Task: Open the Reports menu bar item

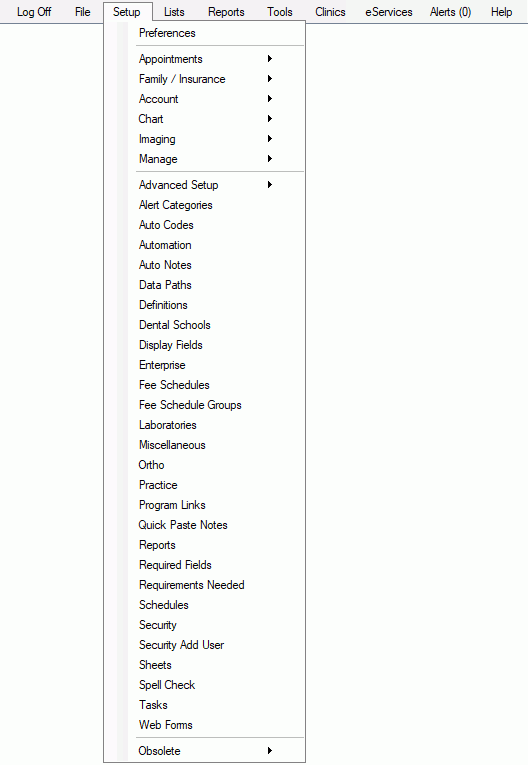Action: [x=226, y=12]
